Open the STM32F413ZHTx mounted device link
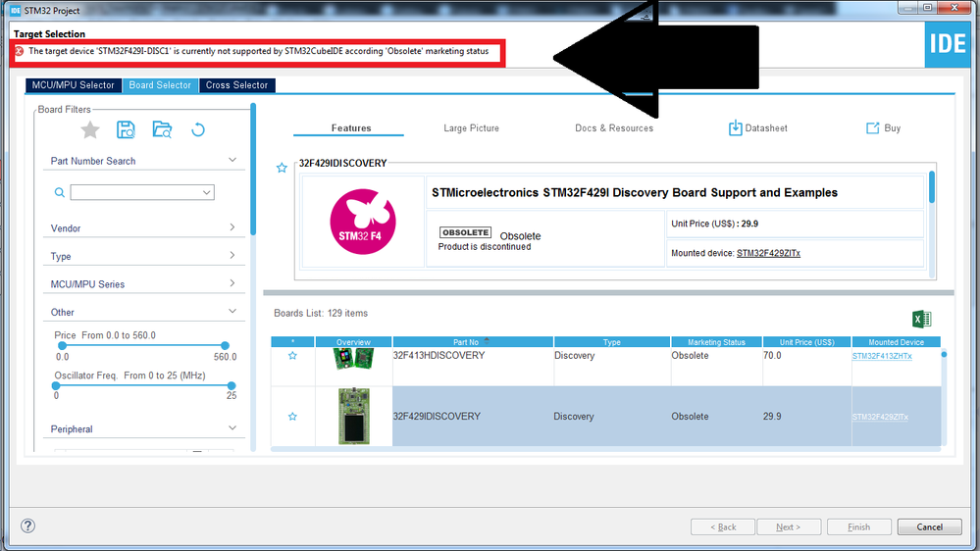This screenshot has width=980, height=551. point(882,356)
